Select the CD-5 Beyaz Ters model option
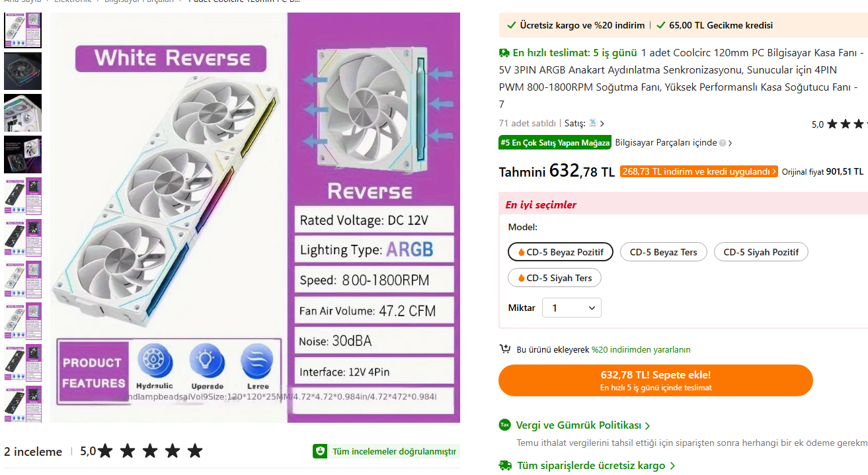The height and width of the screenshot is (475, 868). pos(663,252)
